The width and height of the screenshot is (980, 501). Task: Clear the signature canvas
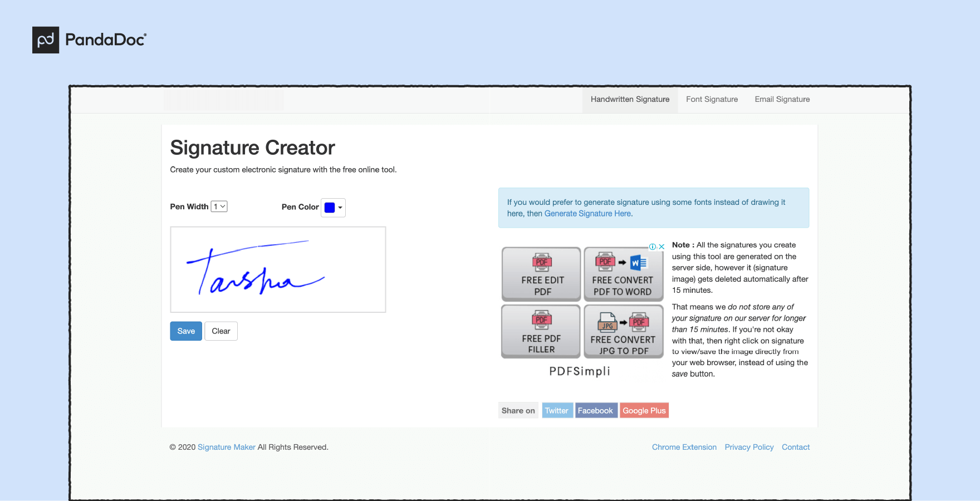pos(220,331)
